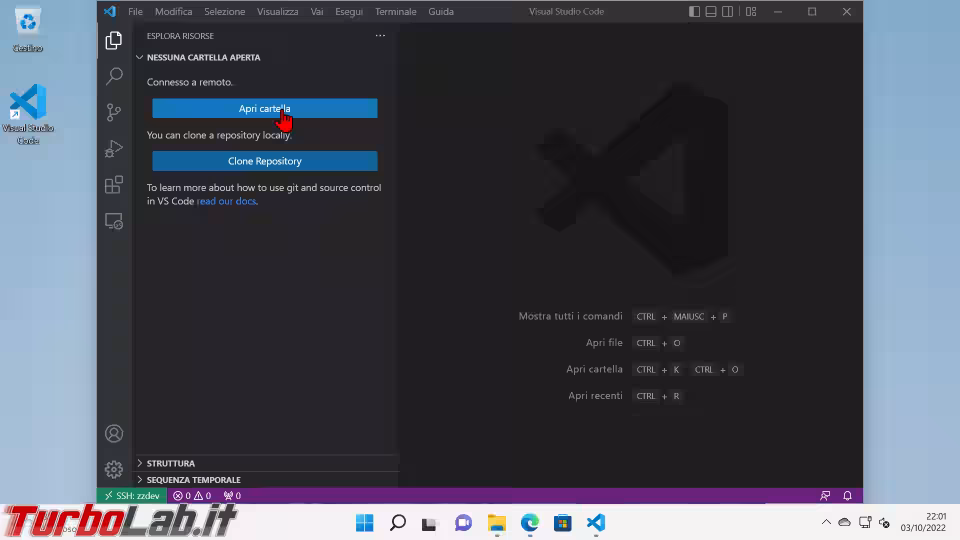Open the Remote Explorer icon
This screenshot has width=960, height=540.
(114, 222)
